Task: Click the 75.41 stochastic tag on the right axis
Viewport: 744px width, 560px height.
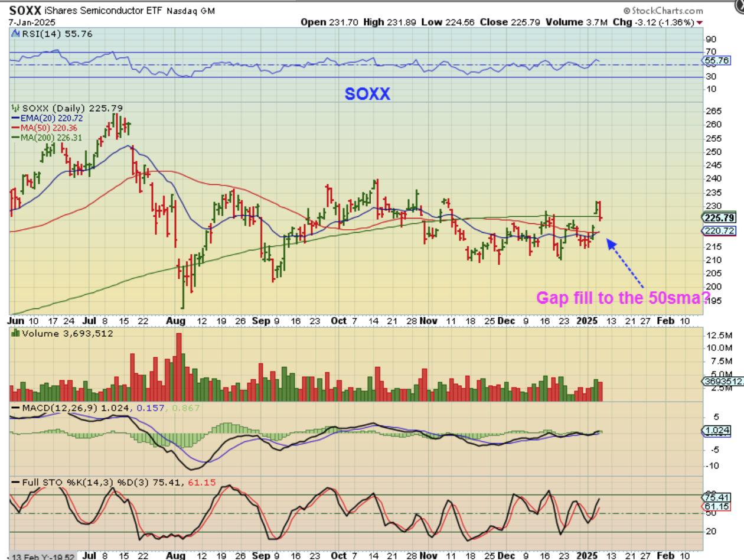Action: [717, 497]
